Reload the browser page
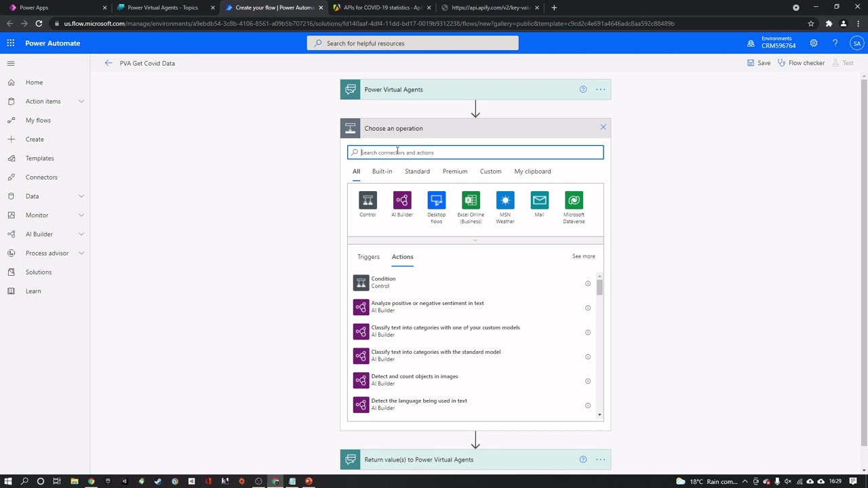This screenshot has height=488, width=868. pyautogui.click(x=39, y=24)
